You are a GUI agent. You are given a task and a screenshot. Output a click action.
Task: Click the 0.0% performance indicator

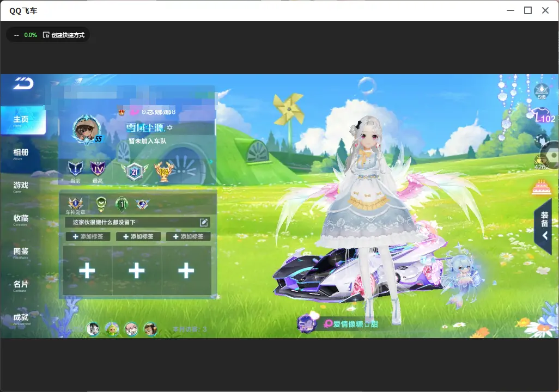pyautogui.click(x=31, y=35)
